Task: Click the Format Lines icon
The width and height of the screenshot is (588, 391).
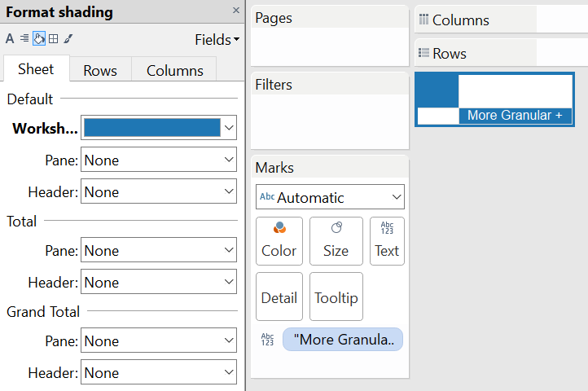Action: [68, 38]
